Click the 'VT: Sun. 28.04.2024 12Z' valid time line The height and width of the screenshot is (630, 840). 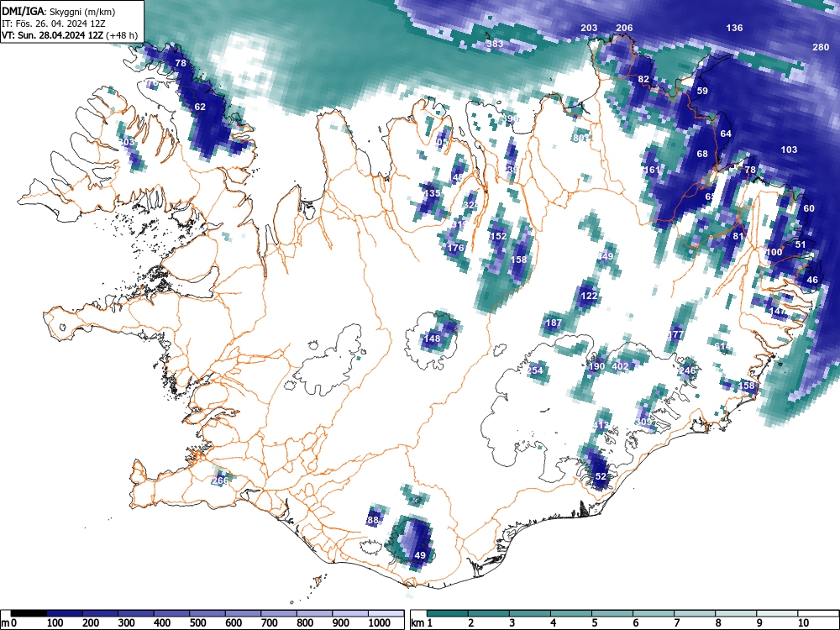pyautogui.click(x=53, y=36)
